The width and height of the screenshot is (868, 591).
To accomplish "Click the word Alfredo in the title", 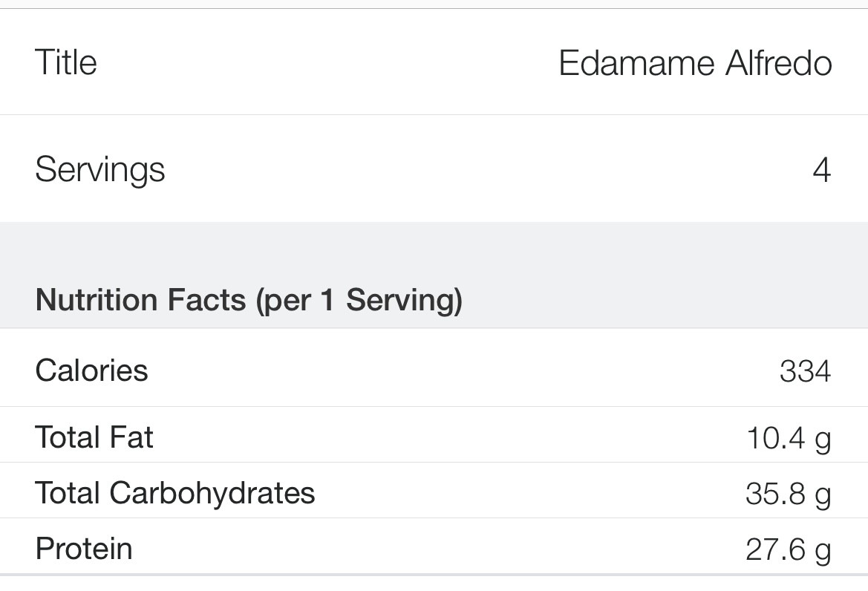I will click(778, 63).
